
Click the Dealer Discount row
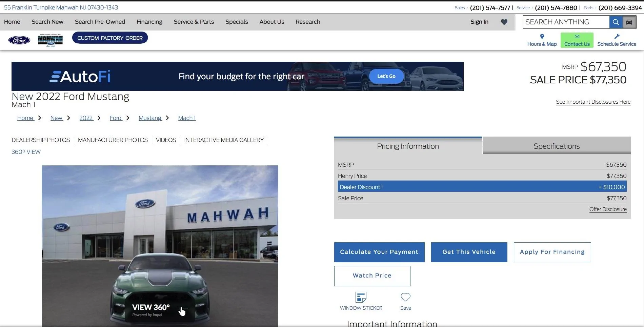(x=482, y=187)
